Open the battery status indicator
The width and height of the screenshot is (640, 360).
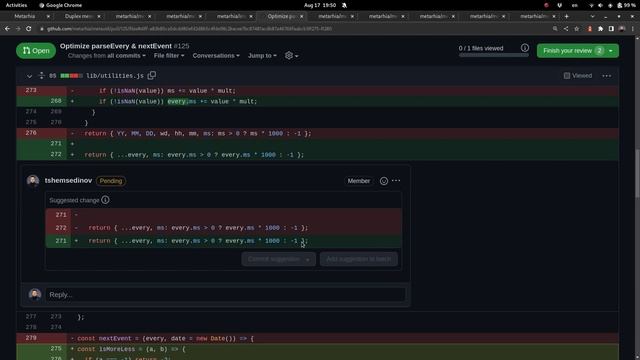[x=626, y=5]
